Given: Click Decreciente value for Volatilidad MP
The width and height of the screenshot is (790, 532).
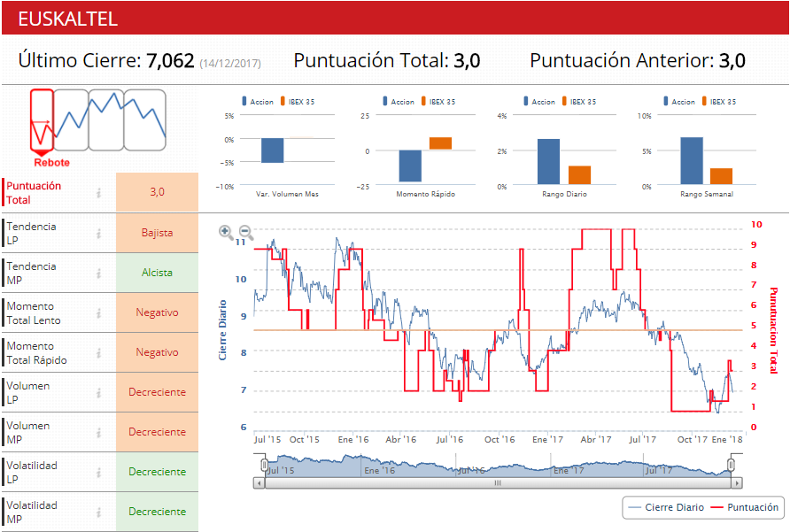Looking at the screenshot, I should click(157, 512).
